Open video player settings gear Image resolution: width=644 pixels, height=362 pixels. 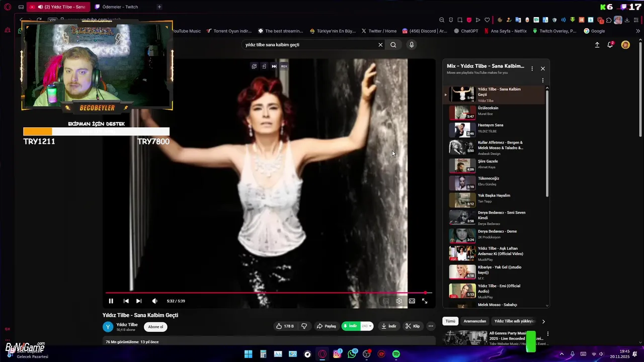click(x=399, y=301)
